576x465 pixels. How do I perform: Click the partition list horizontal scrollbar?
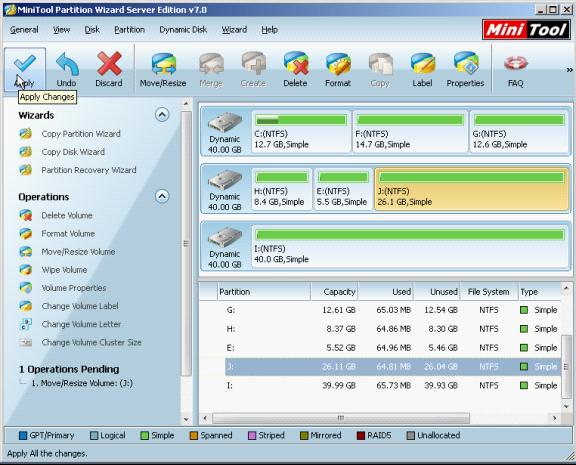click(x=341, y=418)
